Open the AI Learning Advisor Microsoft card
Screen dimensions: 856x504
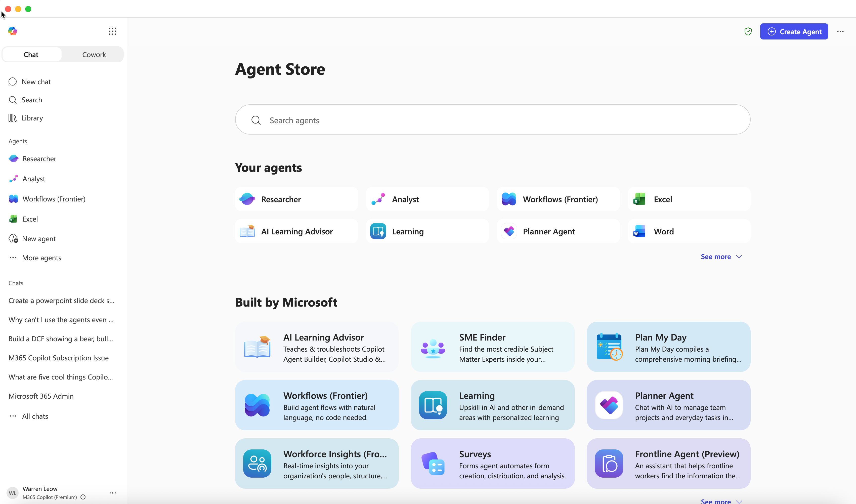pos(317,347)
